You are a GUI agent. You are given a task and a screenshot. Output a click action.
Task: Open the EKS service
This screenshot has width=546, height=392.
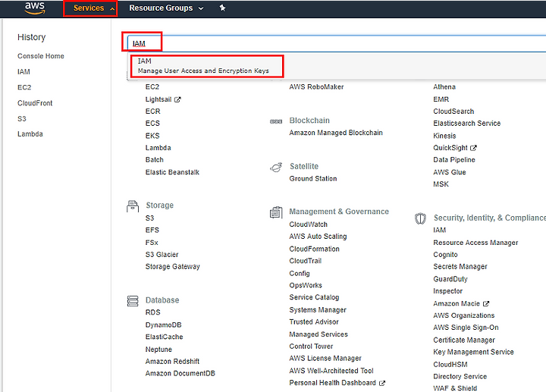click(x=152, y=136)
